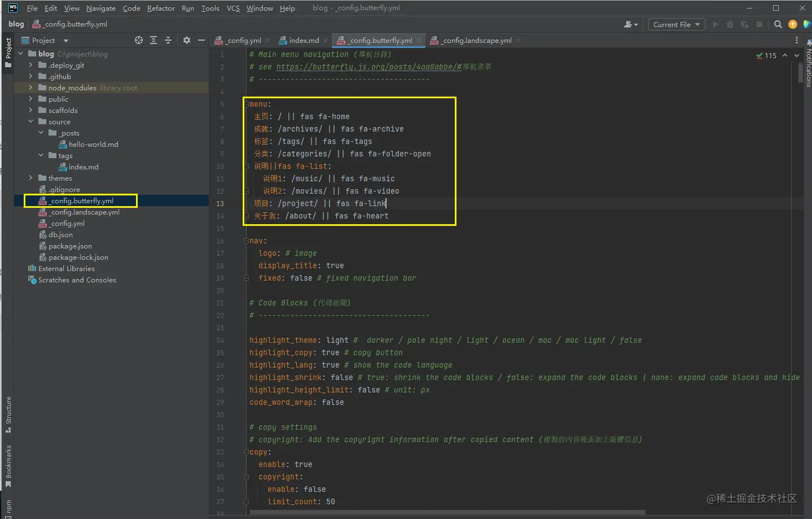Open the Current File run configuration dropdown

click(677, 24)
